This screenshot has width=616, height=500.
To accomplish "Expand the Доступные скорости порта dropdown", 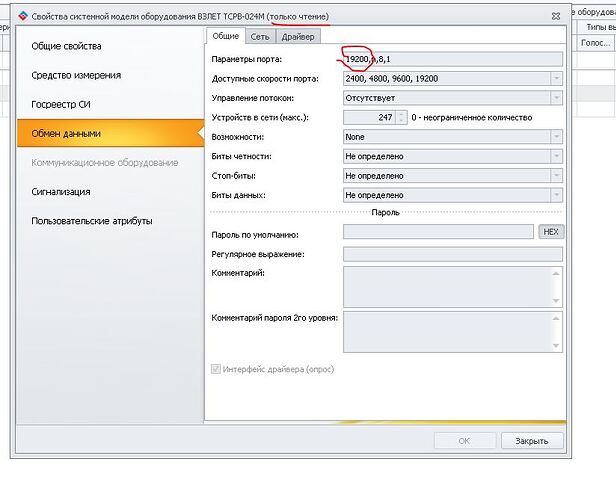I will click(x=556, y=79).
